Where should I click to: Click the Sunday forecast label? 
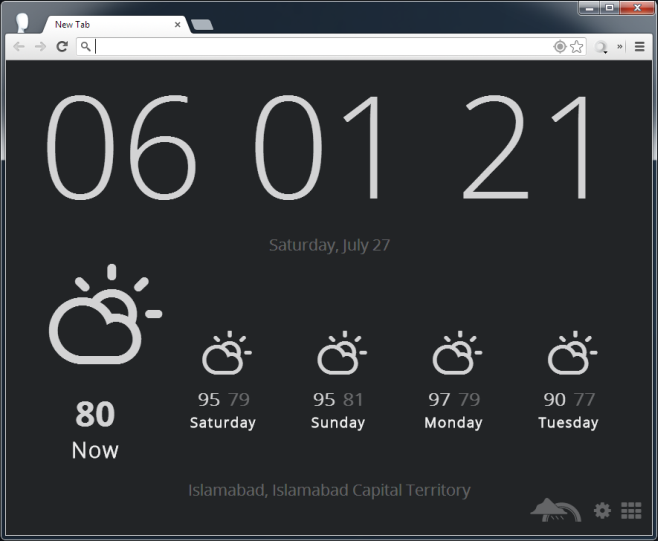point(338,423)
